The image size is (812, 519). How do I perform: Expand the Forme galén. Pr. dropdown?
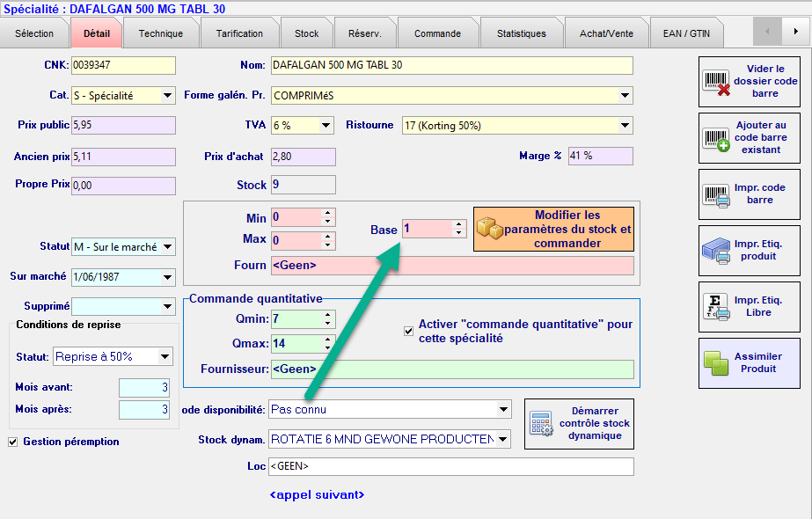(x=625, y=95)
